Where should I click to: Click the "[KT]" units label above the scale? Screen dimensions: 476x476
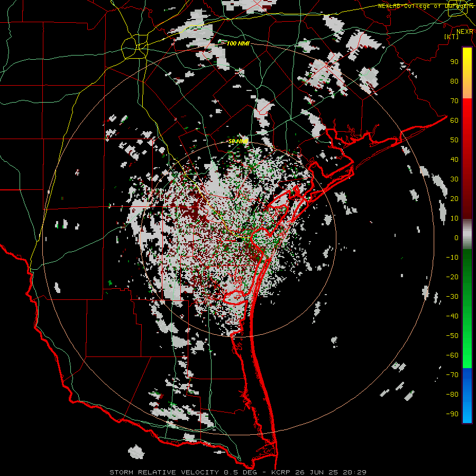coord(452,36)
